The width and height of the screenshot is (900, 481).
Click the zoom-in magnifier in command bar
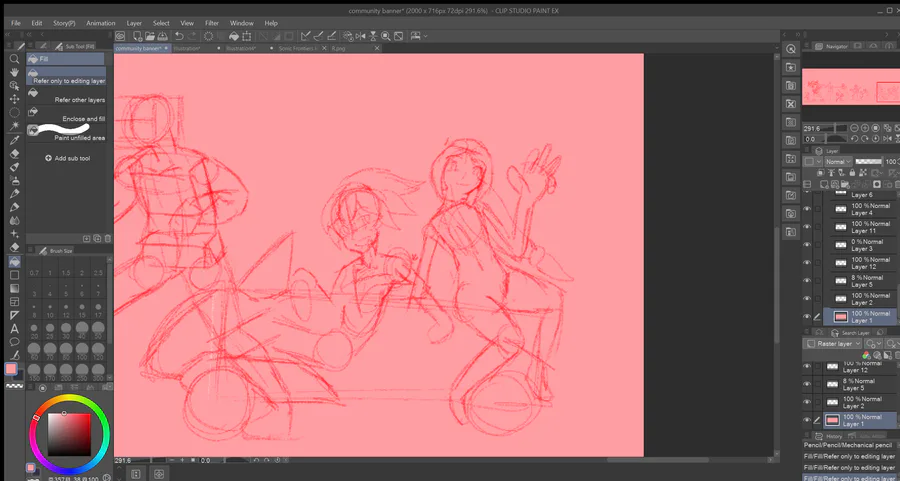(386, 36)
